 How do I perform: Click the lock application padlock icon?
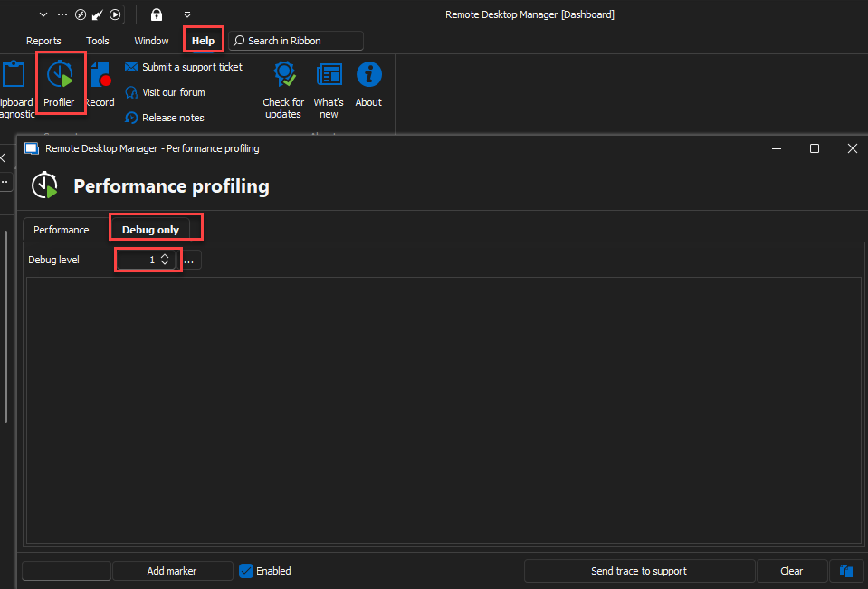click(x=157, y=14)
